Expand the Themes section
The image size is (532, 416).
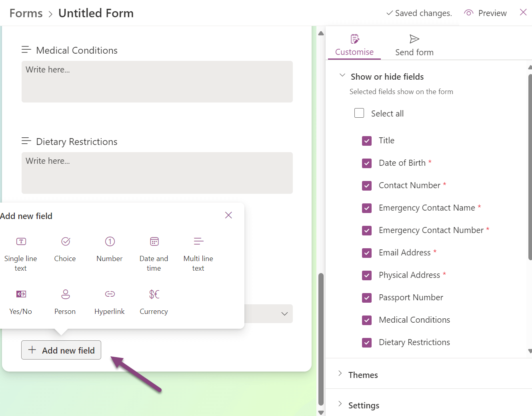tap(340, 374)
